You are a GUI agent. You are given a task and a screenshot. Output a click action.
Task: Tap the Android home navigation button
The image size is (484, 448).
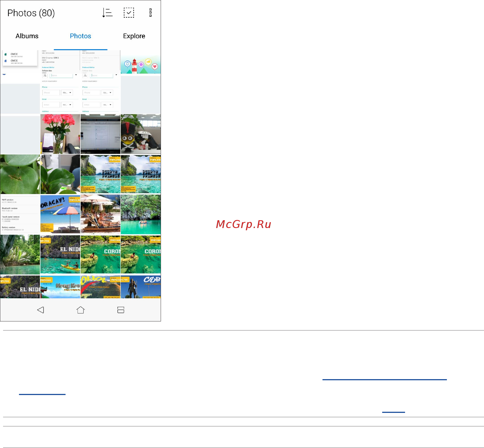(x=81, y=310)
